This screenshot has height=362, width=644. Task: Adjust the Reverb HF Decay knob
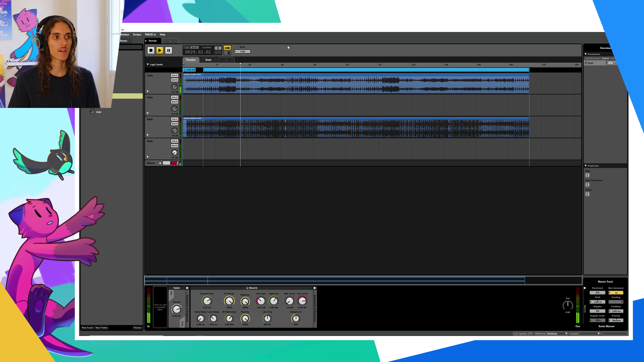pos(229,301)
